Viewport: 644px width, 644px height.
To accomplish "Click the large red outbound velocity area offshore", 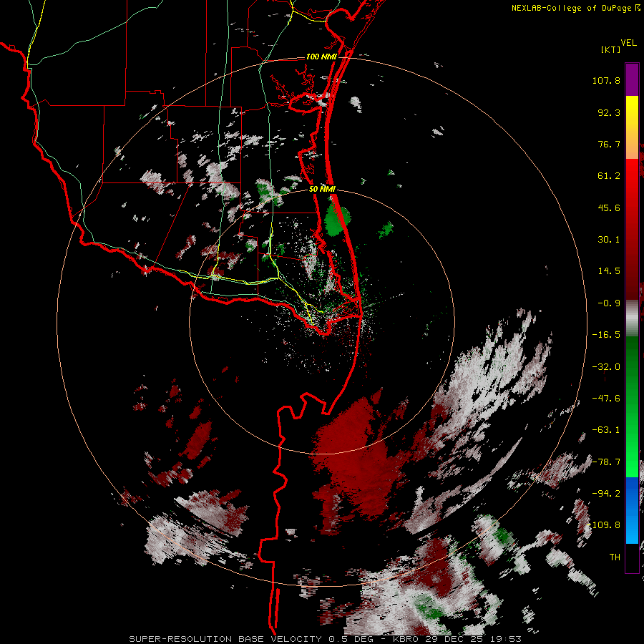I will point(357,456).
